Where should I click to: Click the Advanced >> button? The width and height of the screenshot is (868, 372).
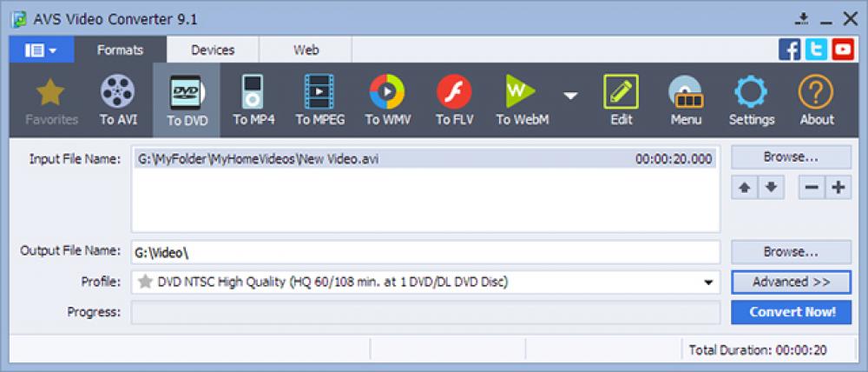791,282
